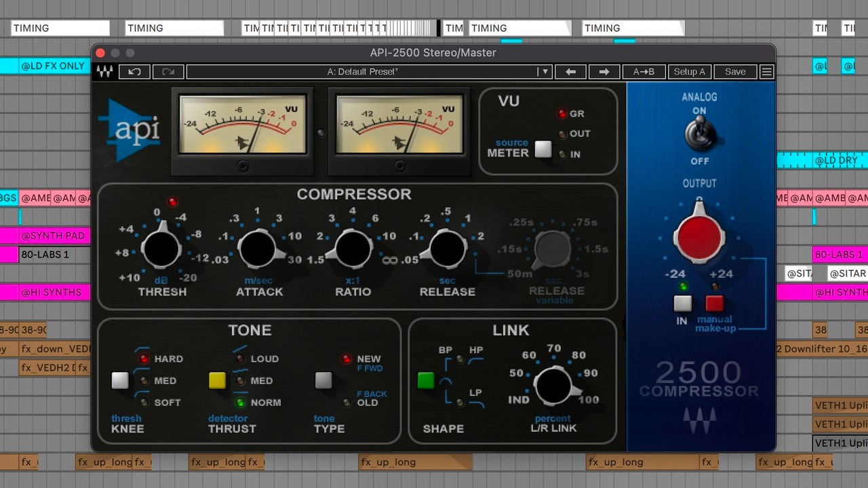Click the Waves logo icon in toolbar

point(104,72)
